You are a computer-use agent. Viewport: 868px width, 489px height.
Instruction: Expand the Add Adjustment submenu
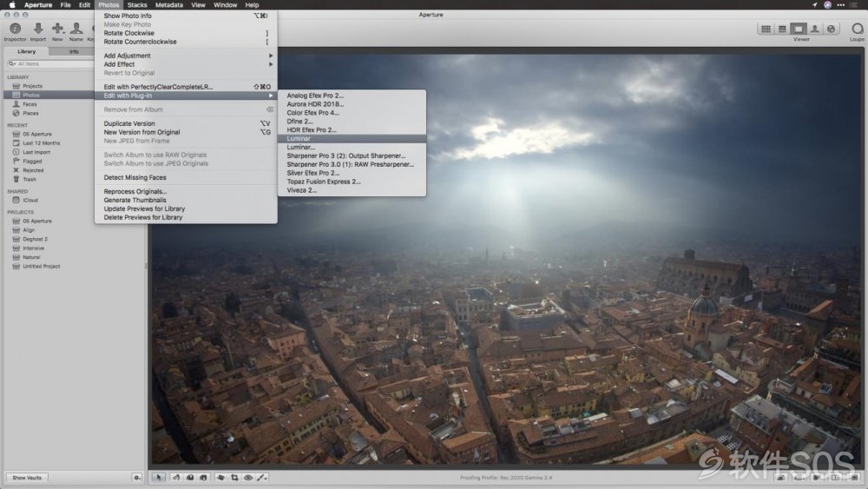(186, 56)
